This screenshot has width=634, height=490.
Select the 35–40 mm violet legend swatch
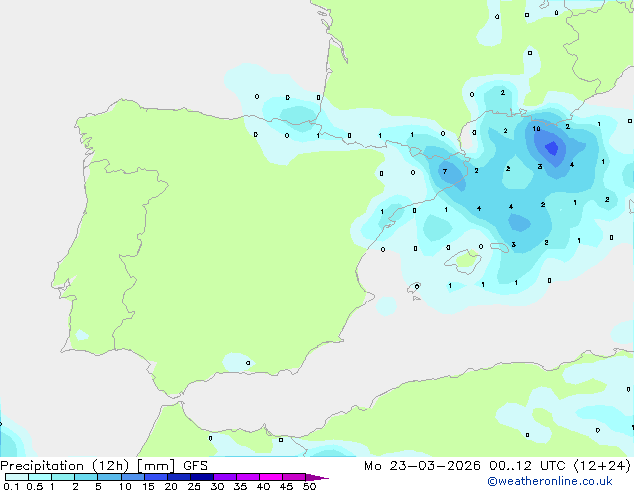pyautogui.click(x=248, y=477)
